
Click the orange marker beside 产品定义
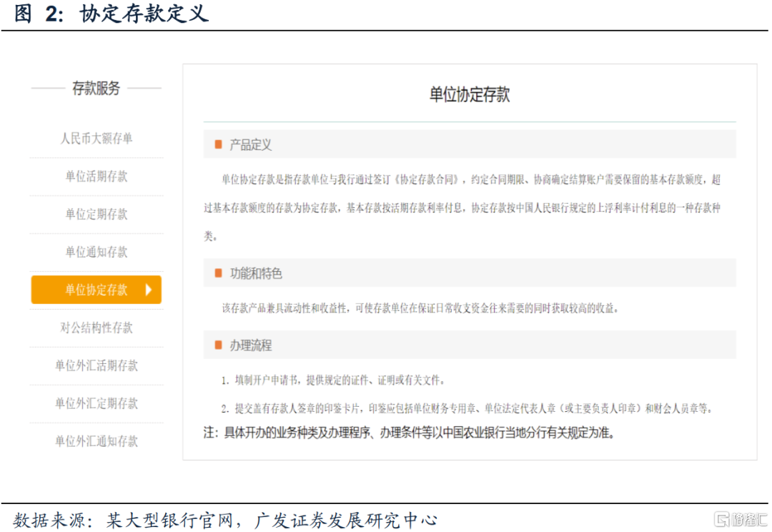219,145
